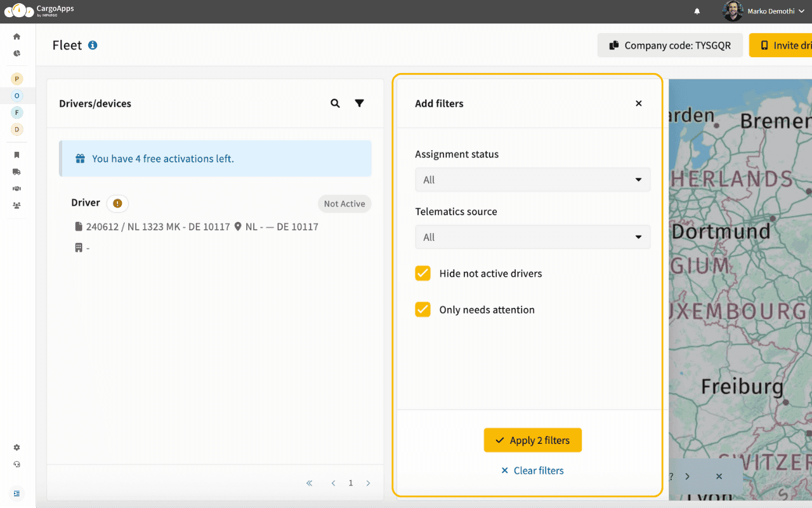
Task: Click the warning badge next to Driver
Action: point(117,203)
